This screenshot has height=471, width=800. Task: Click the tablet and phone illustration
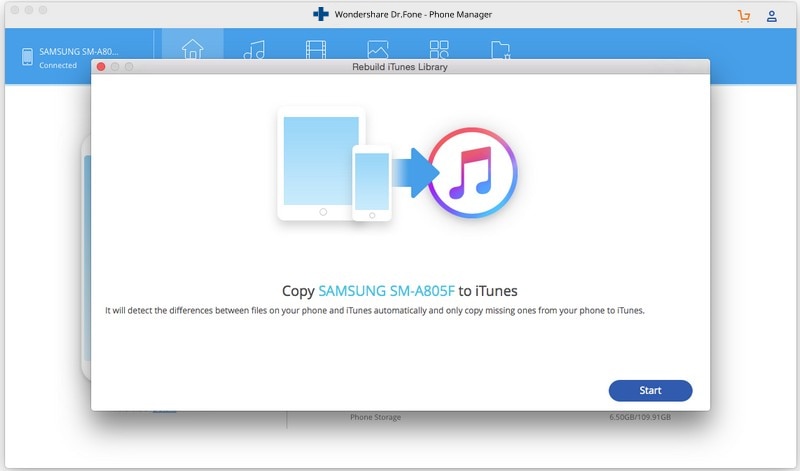point(335,164)
